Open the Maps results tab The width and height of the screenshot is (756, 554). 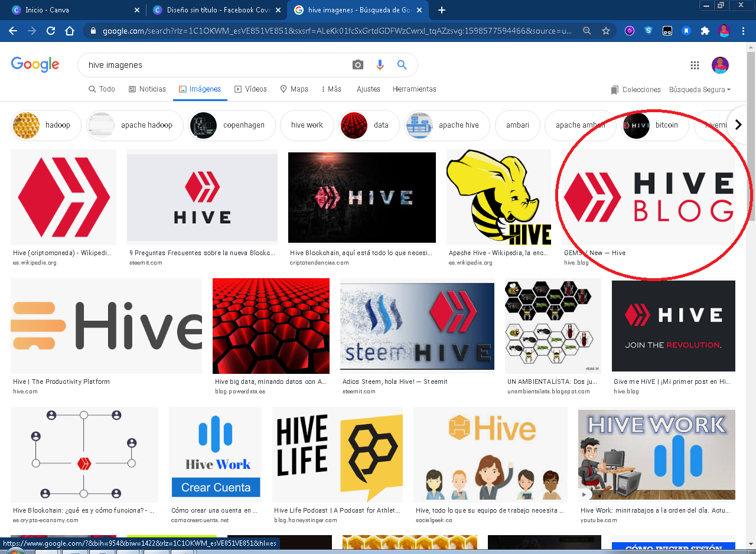[294, 89]
